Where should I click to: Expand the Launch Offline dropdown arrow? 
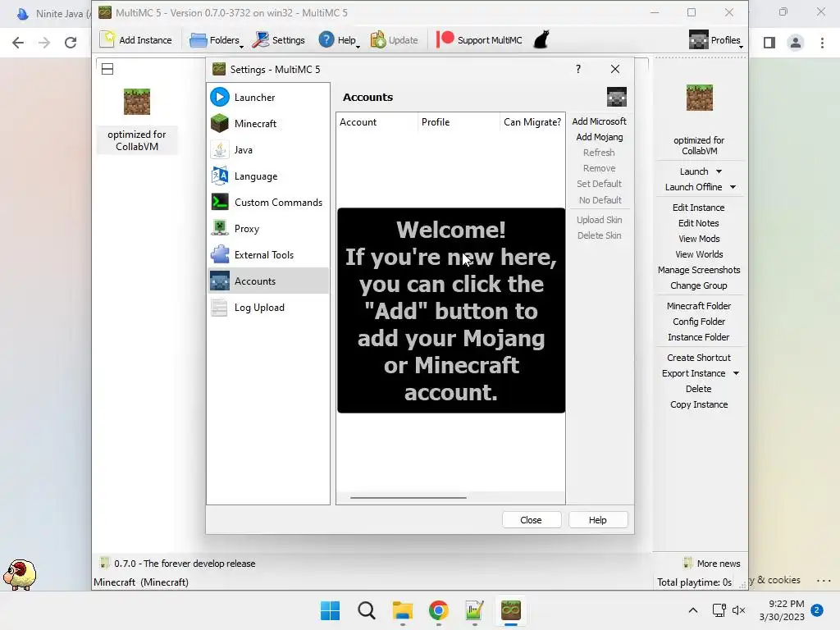pos(733,187)
